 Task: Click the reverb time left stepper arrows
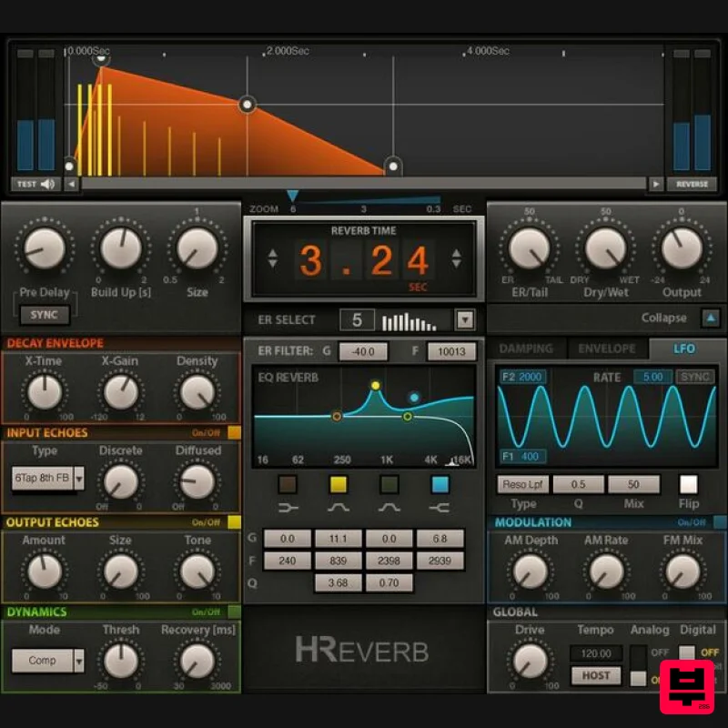pyautogui.click(x=272, y=258)
